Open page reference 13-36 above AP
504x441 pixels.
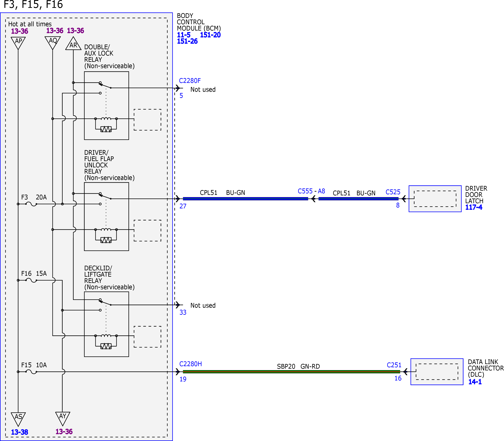19,31
